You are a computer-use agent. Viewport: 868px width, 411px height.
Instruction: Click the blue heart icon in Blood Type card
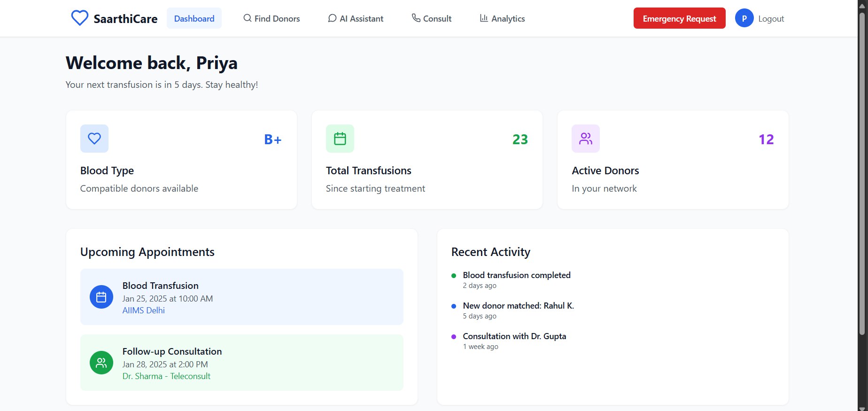94,139
